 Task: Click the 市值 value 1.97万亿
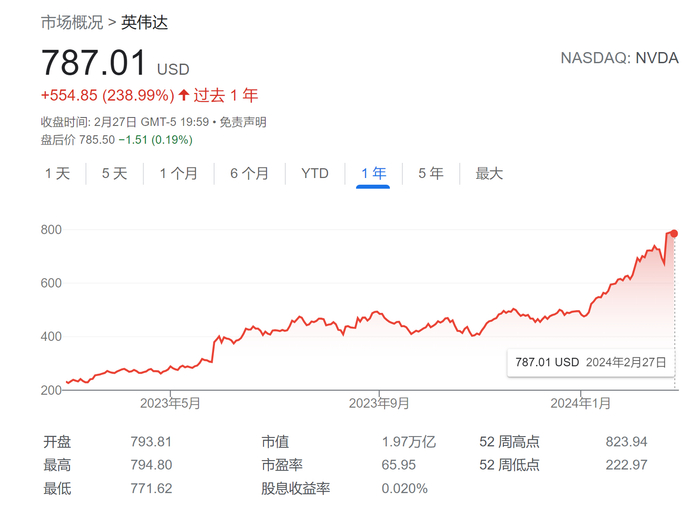[408, 442]
